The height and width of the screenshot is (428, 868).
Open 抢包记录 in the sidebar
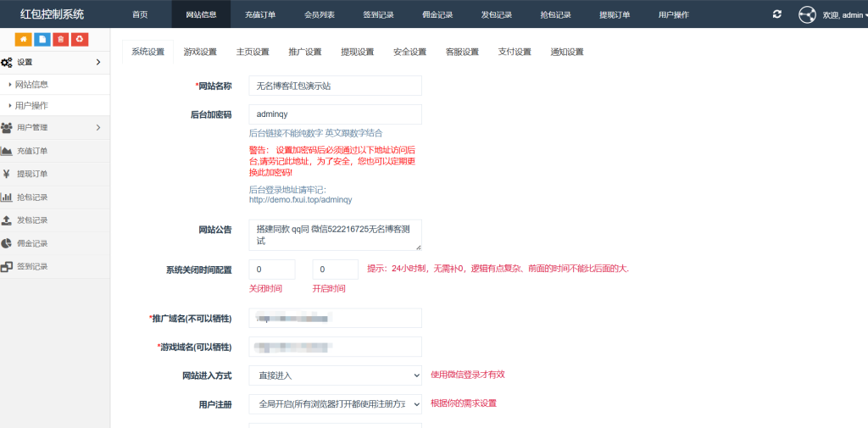32,197
